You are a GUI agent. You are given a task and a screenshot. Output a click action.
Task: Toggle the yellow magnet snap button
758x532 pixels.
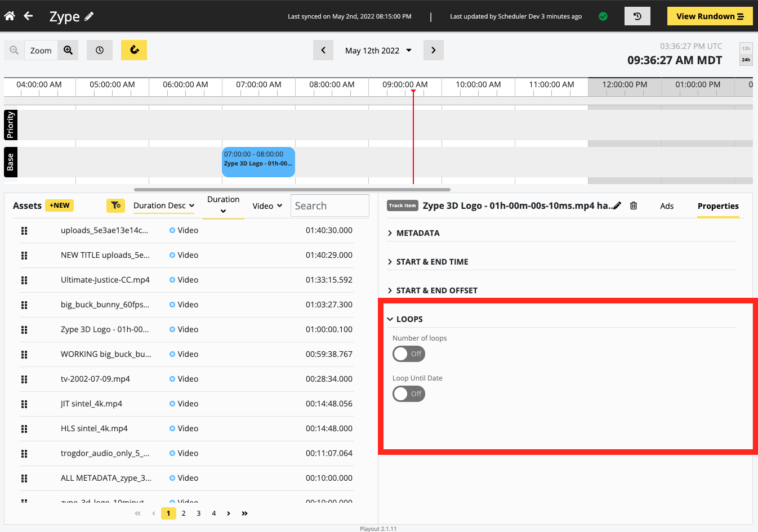click(134, 50)
